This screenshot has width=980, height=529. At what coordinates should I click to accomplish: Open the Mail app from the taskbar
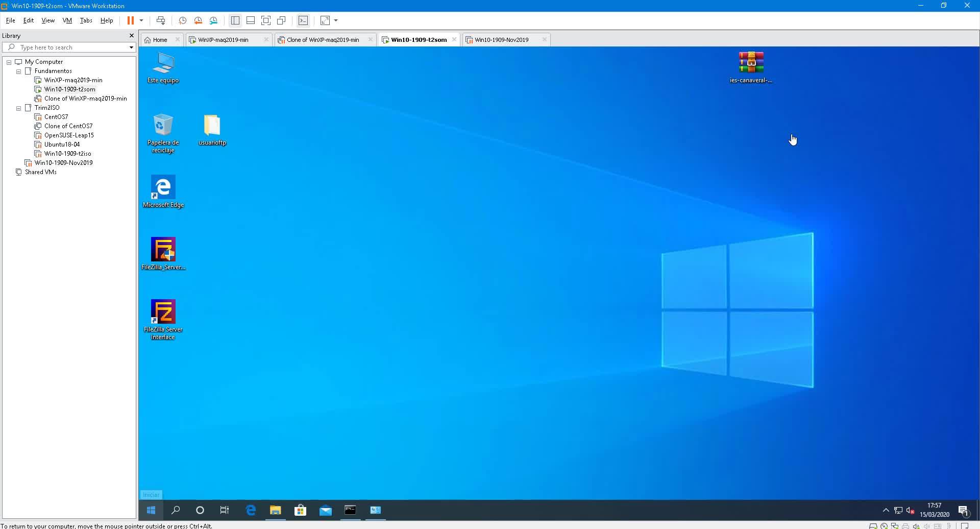(x=326, y=510)
